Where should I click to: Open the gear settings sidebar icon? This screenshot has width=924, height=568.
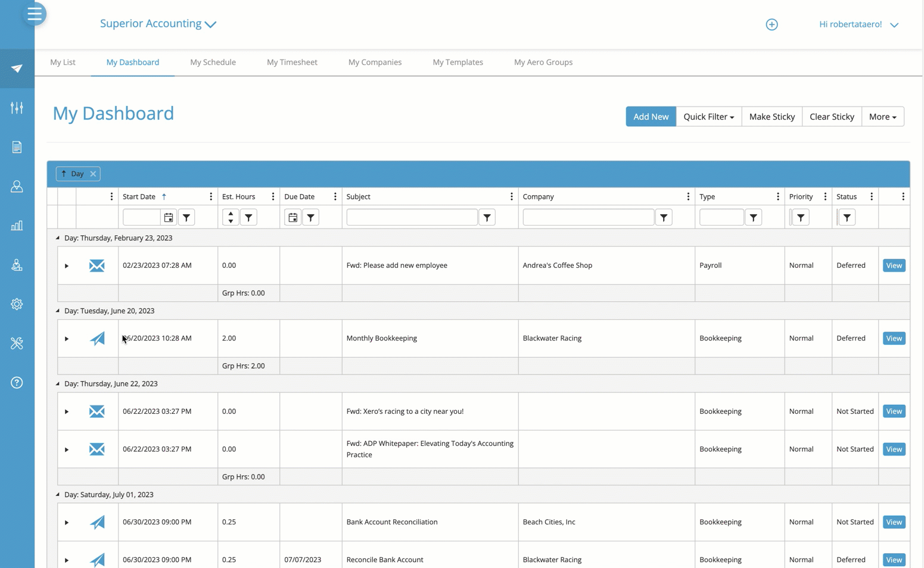(17, 304)
